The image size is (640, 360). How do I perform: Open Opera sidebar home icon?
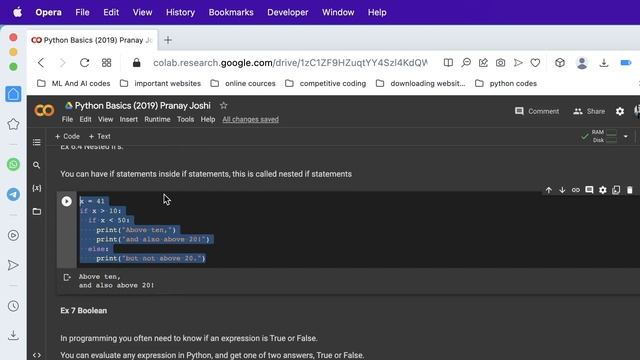pos(13,94)
